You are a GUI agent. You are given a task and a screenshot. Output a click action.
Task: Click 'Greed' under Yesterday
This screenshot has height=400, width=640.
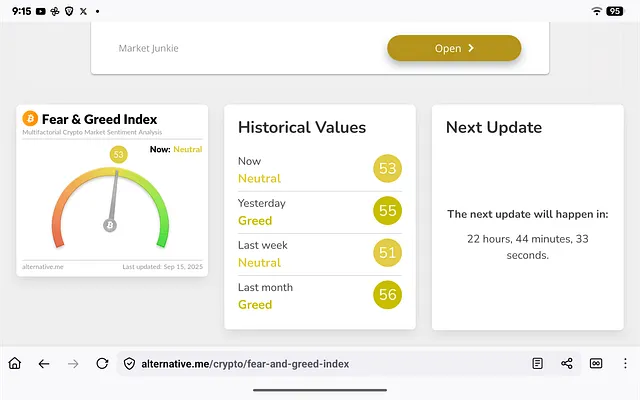[255, 220]
